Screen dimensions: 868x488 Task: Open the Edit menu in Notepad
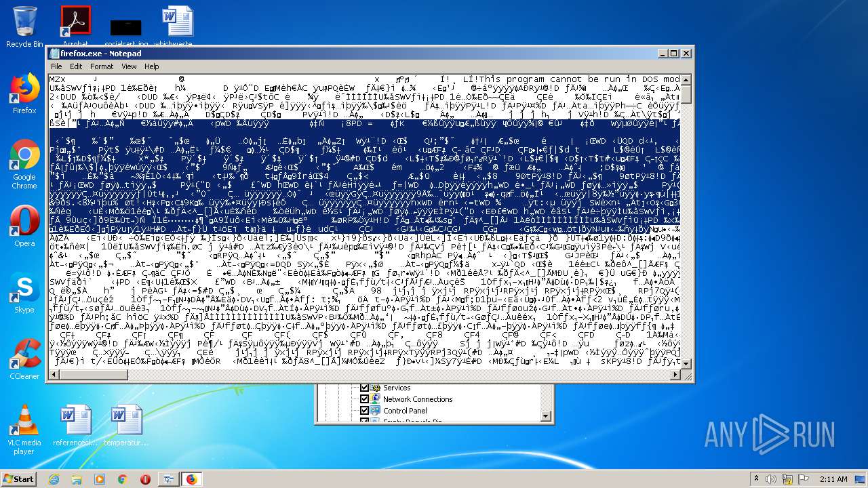tap(76, 66)
